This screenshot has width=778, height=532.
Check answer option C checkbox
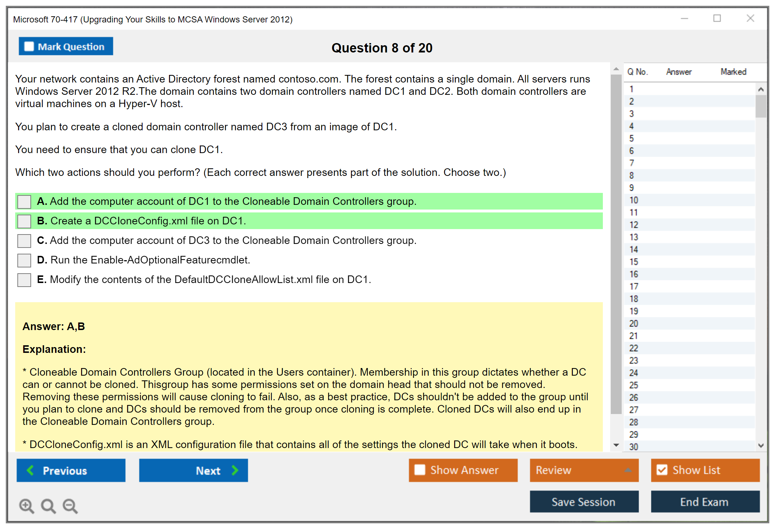[x=24, y=241]
